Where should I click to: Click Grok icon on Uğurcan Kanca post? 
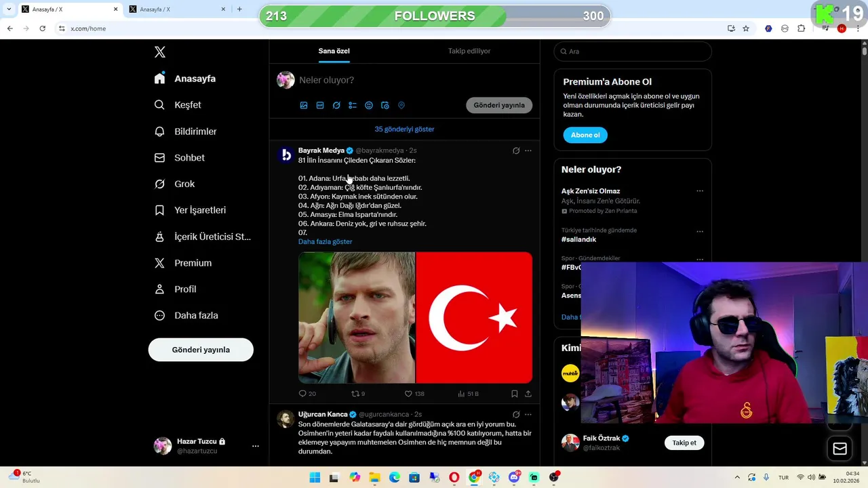pos(516,414)
